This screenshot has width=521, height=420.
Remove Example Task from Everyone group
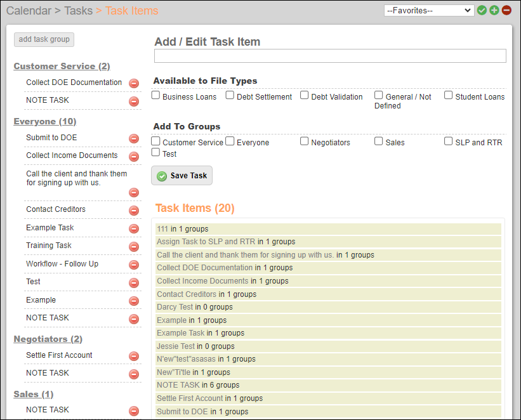[134, 228]
